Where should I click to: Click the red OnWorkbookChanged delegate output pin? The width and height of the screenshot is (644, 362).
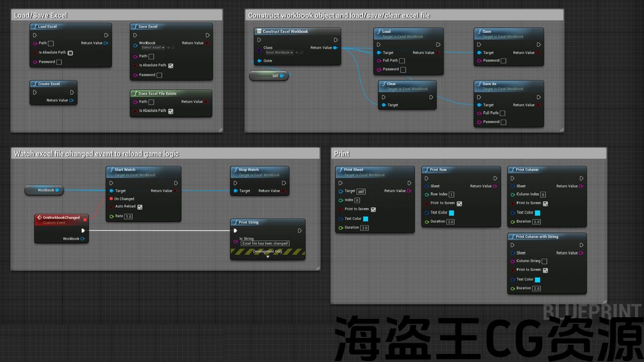point(85,219)
